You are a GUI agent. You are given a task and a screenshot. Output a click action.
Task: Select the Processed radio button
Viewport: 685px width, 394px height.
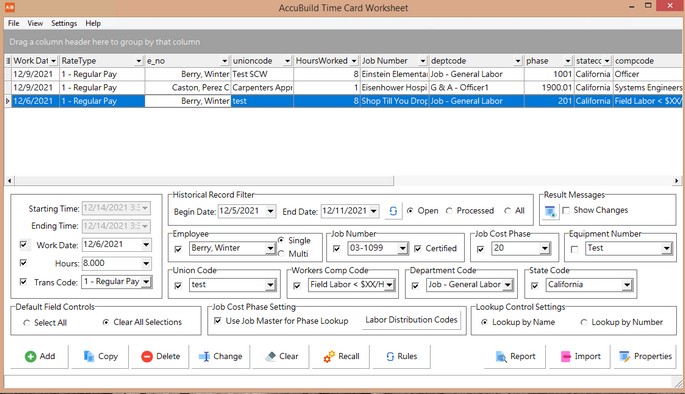coord(449,211)
